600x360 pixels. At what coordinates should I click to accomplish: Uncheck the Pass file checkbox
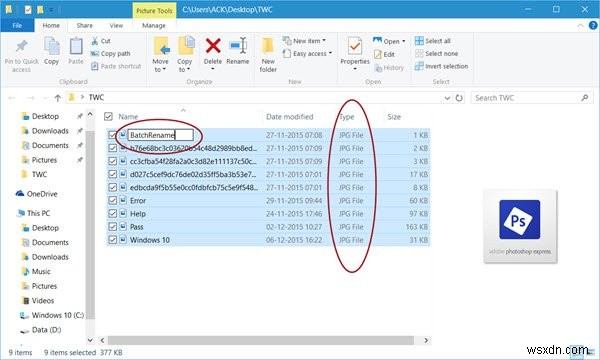pyautogui.click(x=112, y=226)
